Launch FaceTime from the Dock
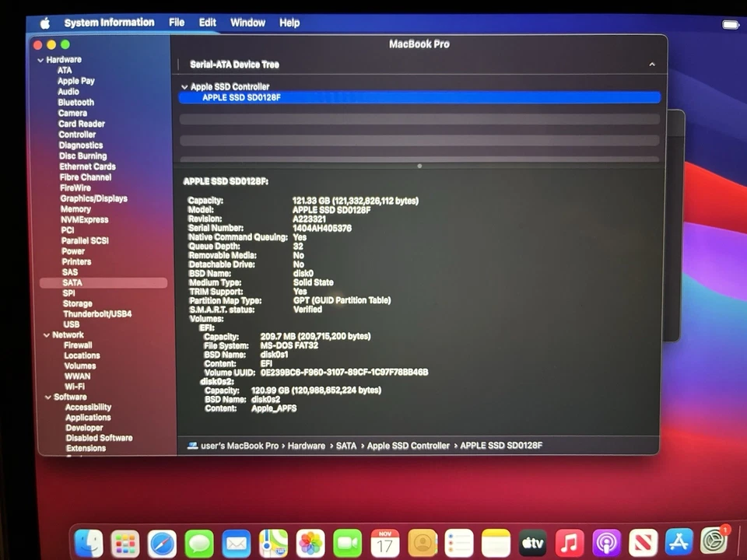Image resolution: width=747 pixels, height=560 pixels. (x=347, y=543)
